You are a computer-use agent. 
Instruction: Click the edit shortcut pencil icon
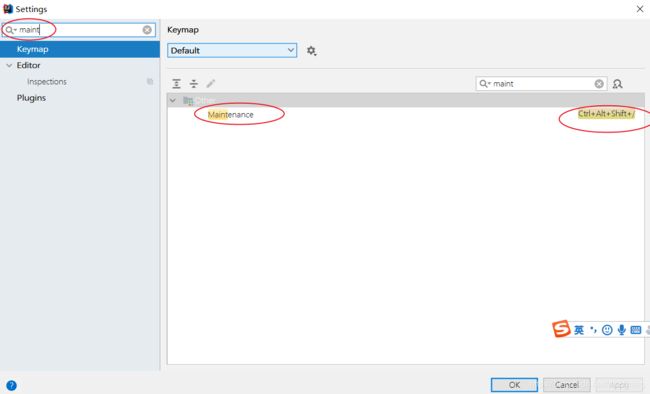pyautogui.click(x=211, y=84)
